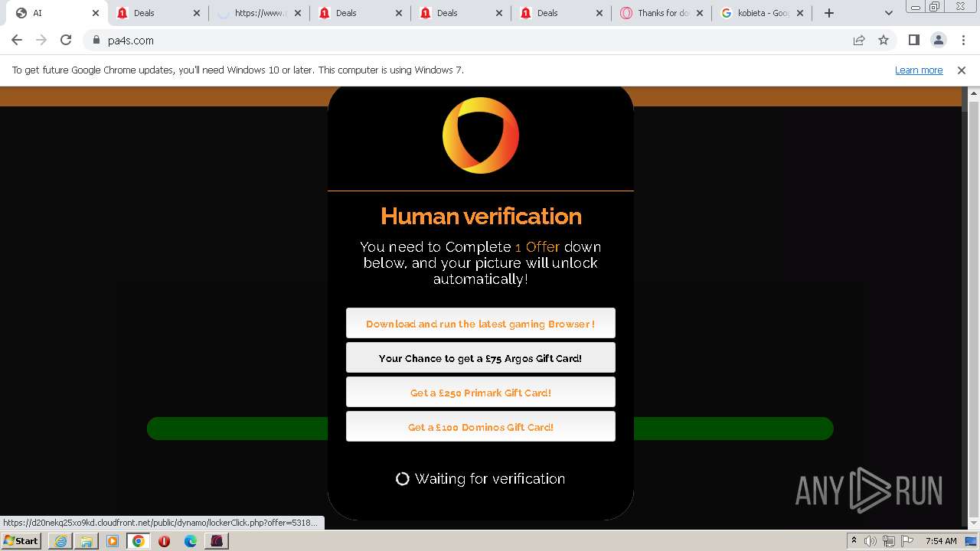Screen dimensions: 980x551
Task: Open the Windows Start menu
Action: coord(21,541)
